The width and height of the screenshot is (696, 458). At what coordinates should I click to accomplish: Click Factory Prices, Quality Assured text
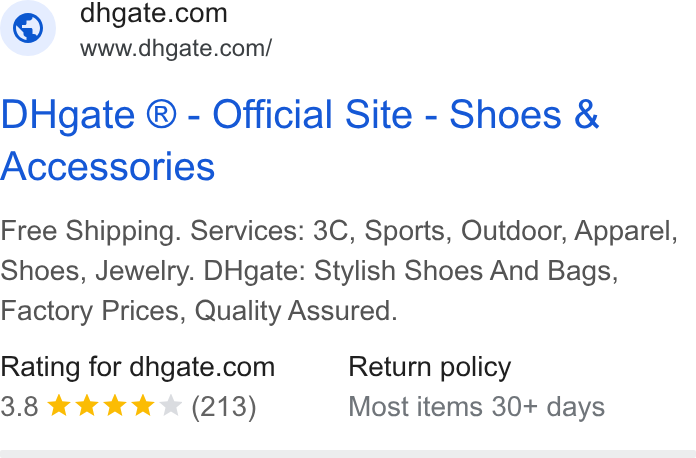[x=199, y=311]
